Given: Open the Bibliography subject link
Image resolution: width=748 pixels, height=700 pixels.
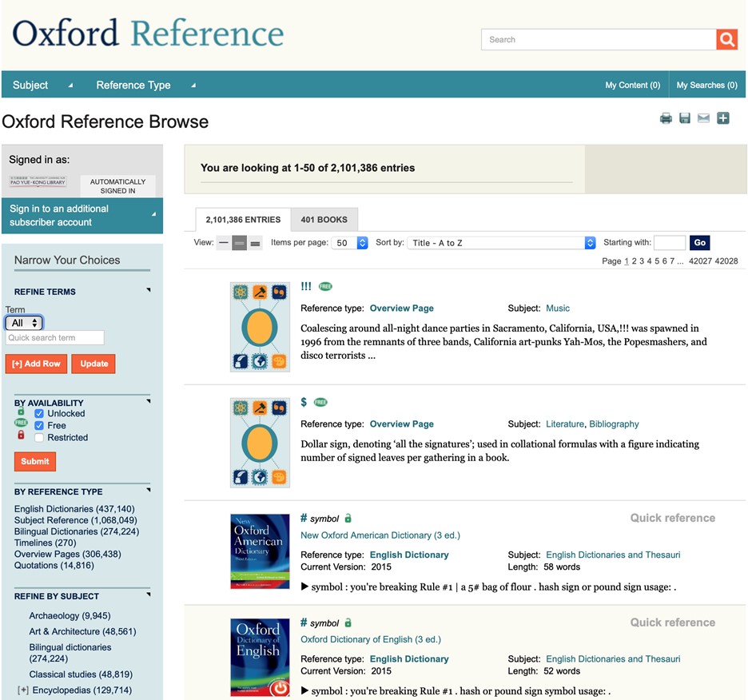Looking at the screenshot, I should pos(614,424).
